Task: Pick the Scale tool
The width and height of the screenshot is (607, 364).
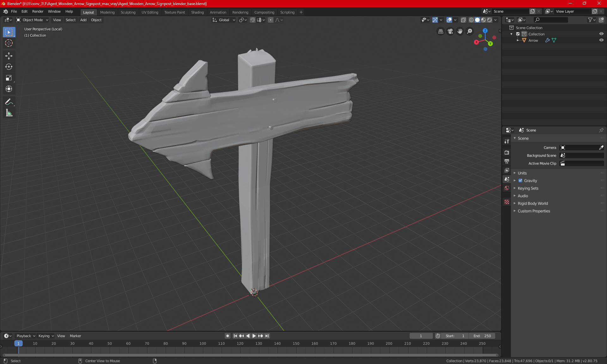Action: pos(9,78)
